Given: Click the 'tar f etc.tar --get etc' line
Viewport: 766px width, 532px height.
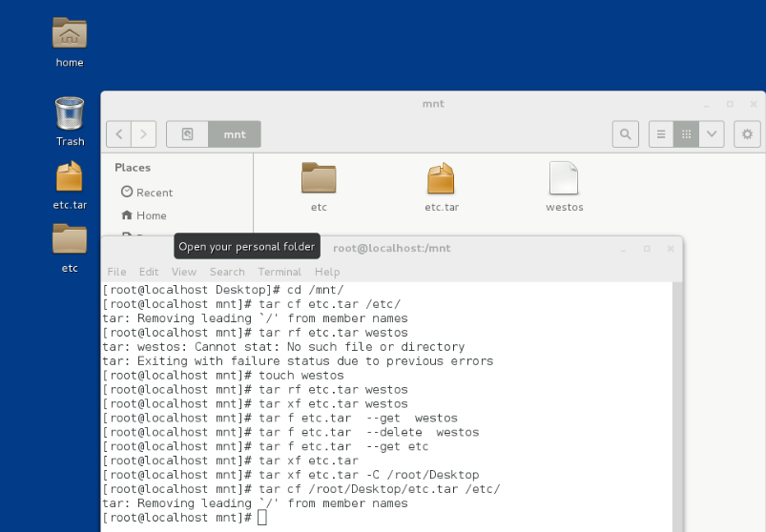Looking at the screenshot, I should click(265, 446).
